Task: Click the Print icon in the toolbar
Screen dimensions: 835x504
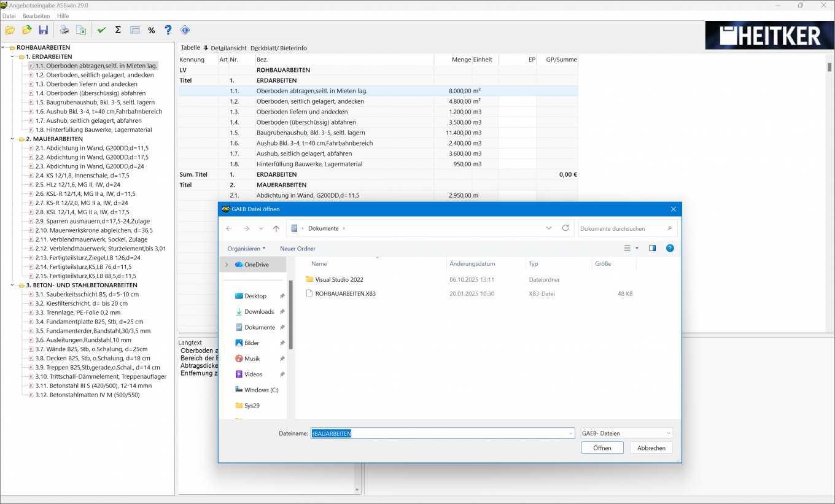Action: click(64, 29)
